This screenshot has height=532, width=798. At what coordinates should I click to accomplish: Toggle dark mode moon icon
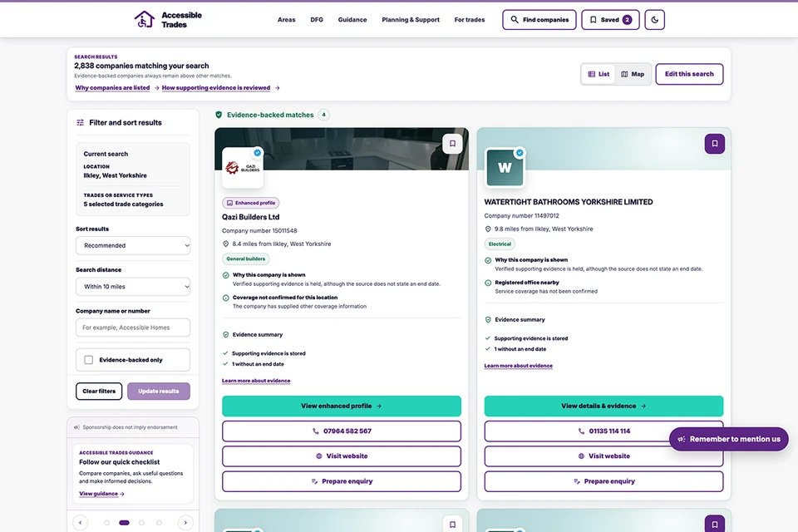point(654,20)
